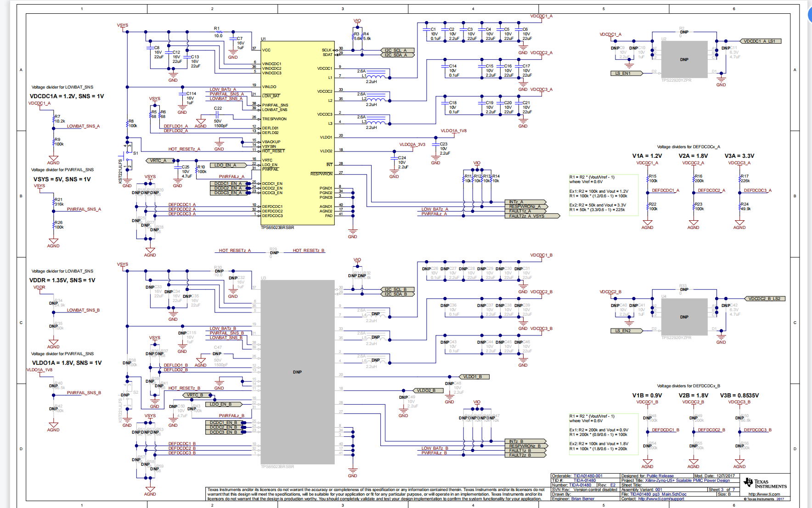The height and width of the screenshot is (508, 812).
Task: Click the VDCDC2_B_LS2 port symbol
Action: [x=765, y=299]
